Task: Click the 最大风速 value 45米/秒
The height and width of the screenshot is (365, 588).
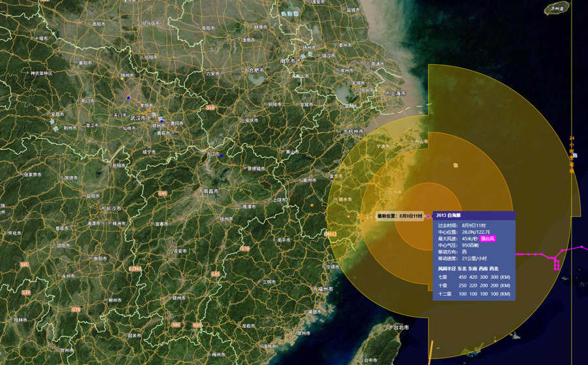Action: (470, 239)
